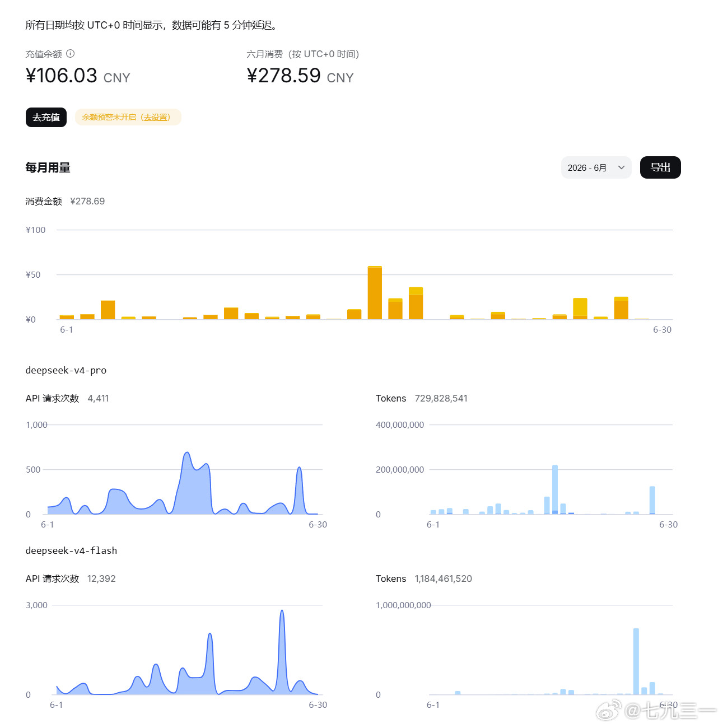The image size is (723, 728).
Task: Click the flash API request count 12,392
Action: (101, 578)
